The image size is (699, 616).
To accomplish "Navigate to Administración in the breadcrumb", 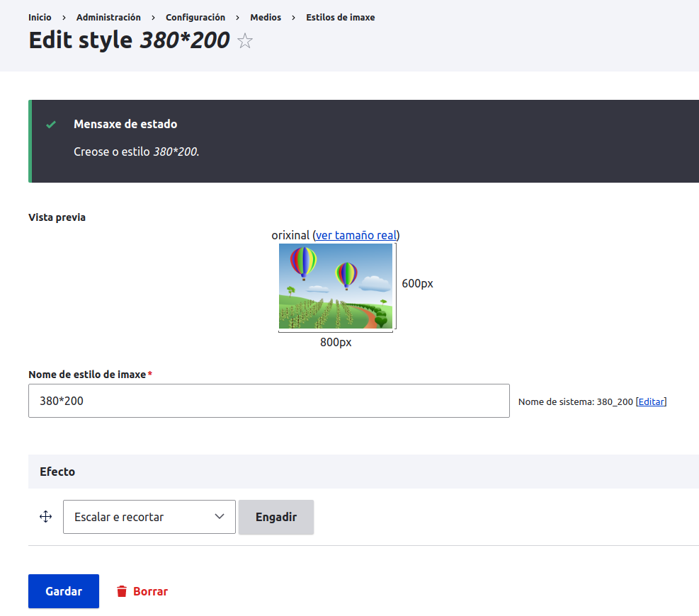I will click(108, 17).
